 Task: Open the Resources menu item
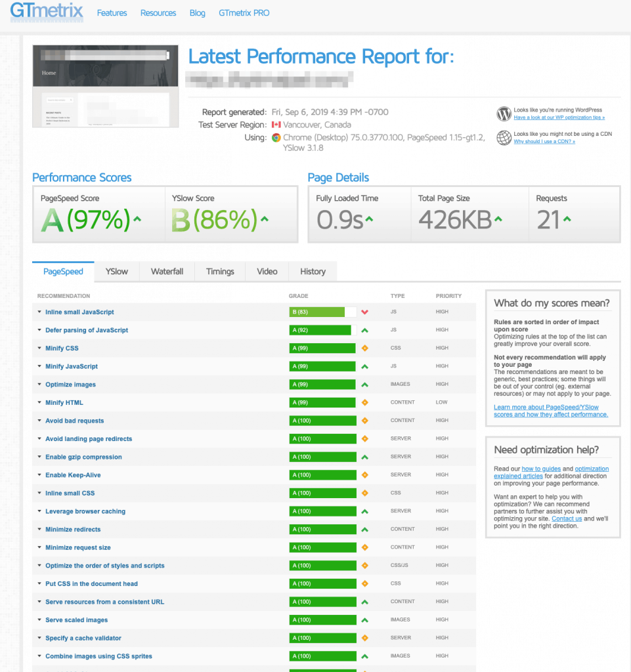158,13
